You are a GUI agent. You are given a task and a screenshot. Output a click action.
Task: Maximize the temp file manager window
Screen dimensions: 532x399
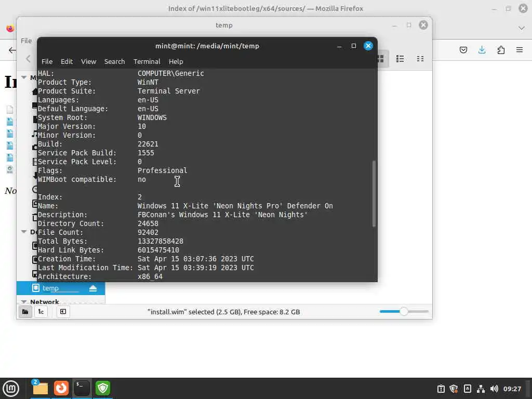click(x=409, y=25)
